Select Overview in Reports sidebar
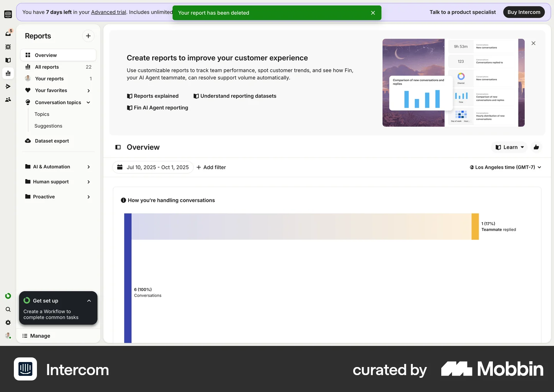 point(58,55)
